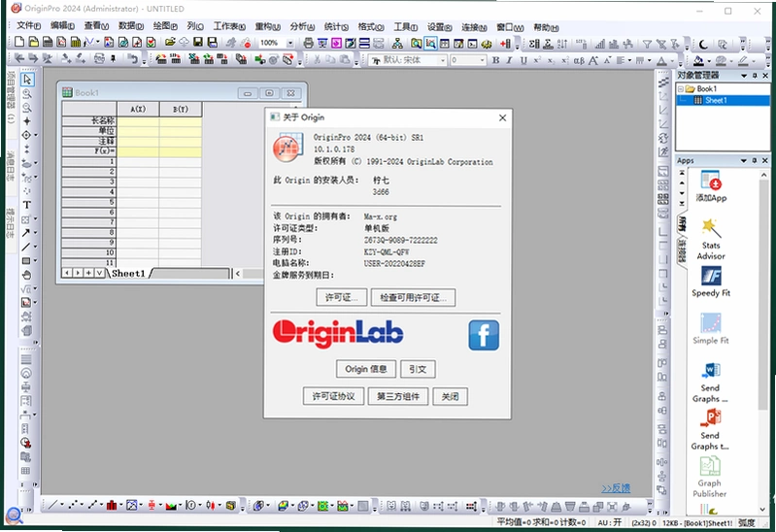The image size is (776, 532).
Task: Select the Arrow drawing tool
Action: (25, 233)
